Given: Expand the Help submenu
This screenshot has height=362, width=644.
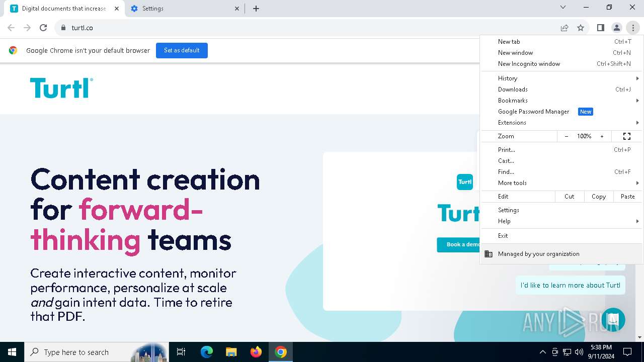Looking at the screenshot, I should pyautogui.click(x=562, y=221).
